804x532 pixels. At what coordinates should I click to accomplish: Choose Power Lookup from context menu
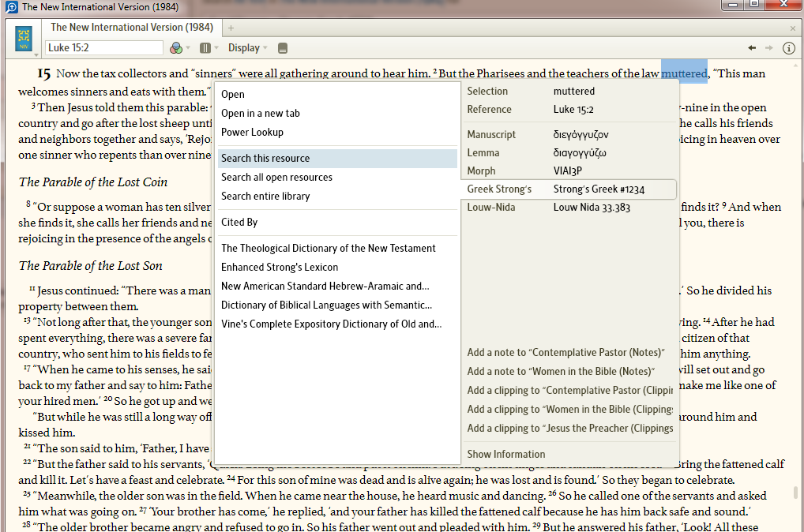tap(252, 132)
